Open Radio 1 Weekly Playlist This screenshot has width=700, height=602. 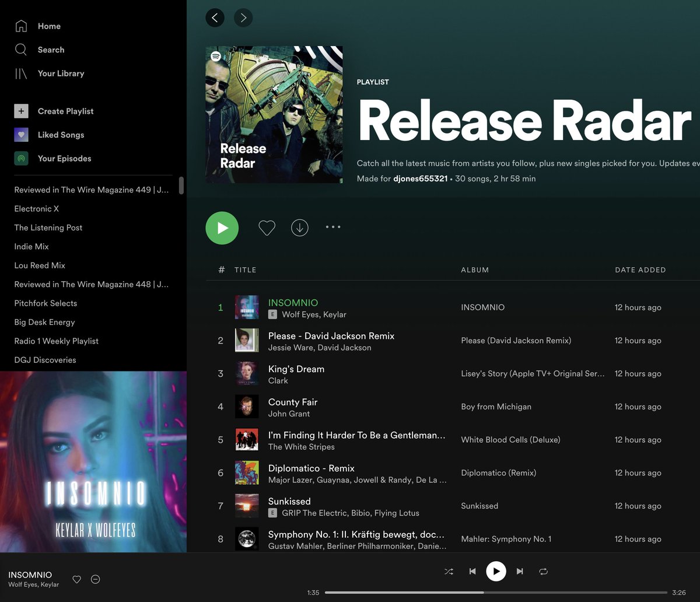57,341
